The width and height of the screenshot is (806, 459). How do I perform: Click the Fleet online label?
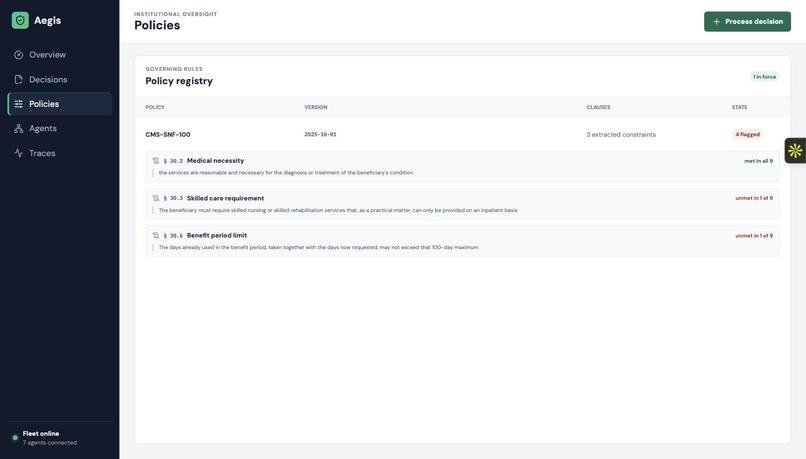click(x=41, y=433)
